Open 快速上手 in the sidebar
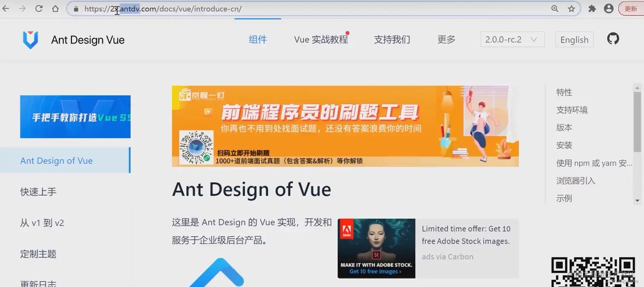 [x=38, y=192]
